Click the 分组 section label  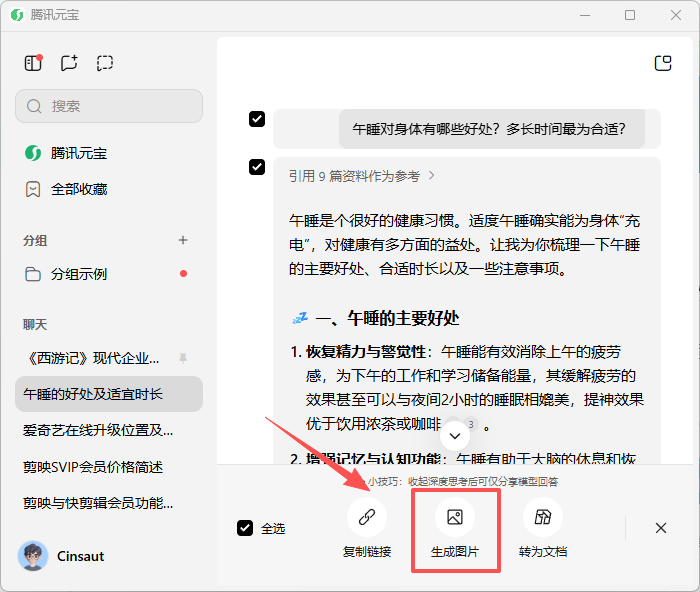pos(35,241)
